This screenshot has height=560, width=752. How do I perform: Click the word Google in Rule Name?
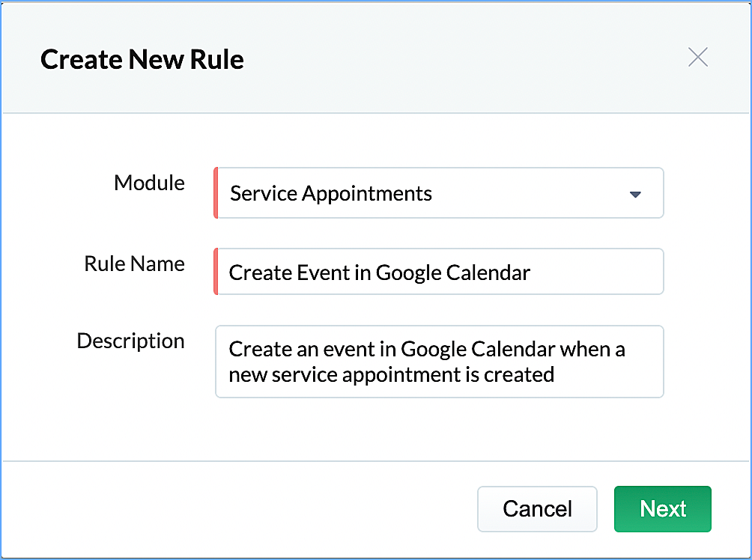point(408,273)
